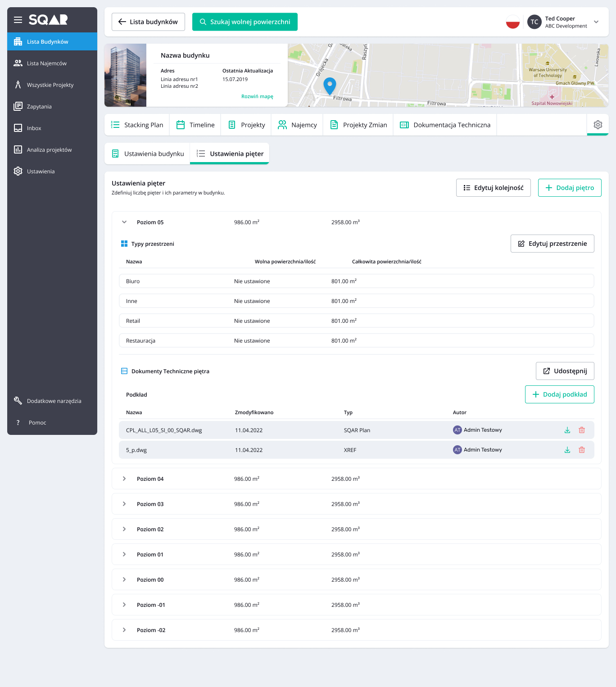Click the Dodaj piętro button
The image size is (616, 687).
click(569, 188)
